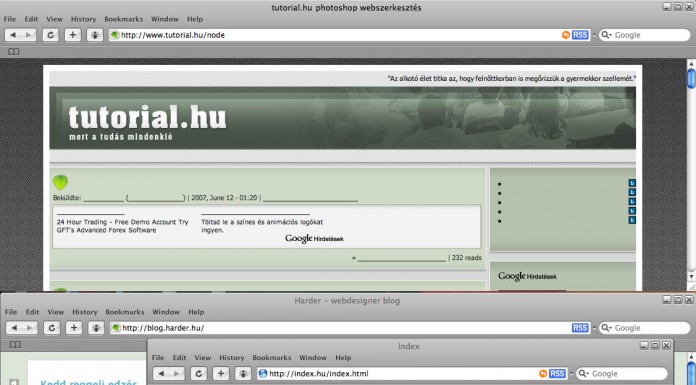Screen dimensions: 696x385
Task: Click scroll down arrow in tutorial.hu window
Action: pos(692,277)
